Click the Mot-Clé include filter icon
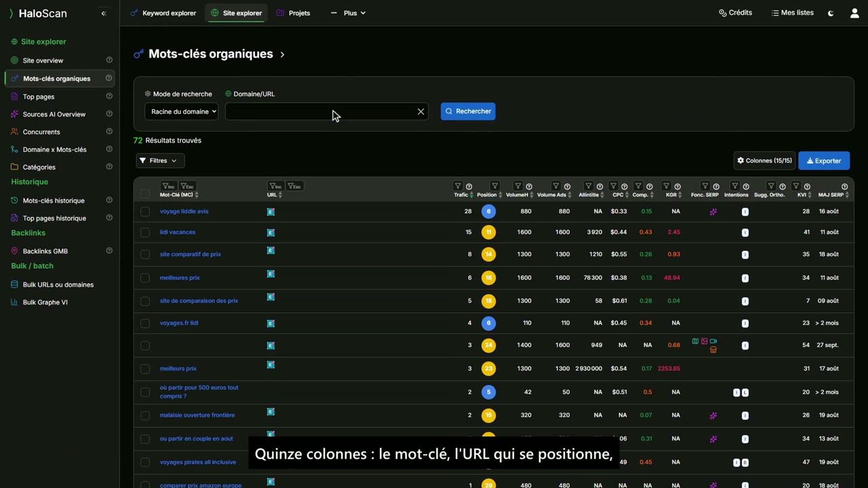 point(168,186)
